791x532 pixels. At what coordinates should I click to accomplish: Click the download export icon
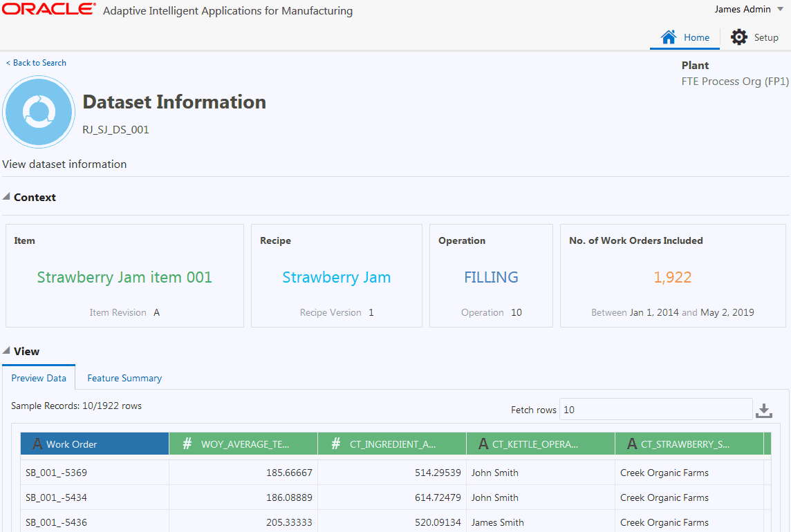tap(764, 410)
